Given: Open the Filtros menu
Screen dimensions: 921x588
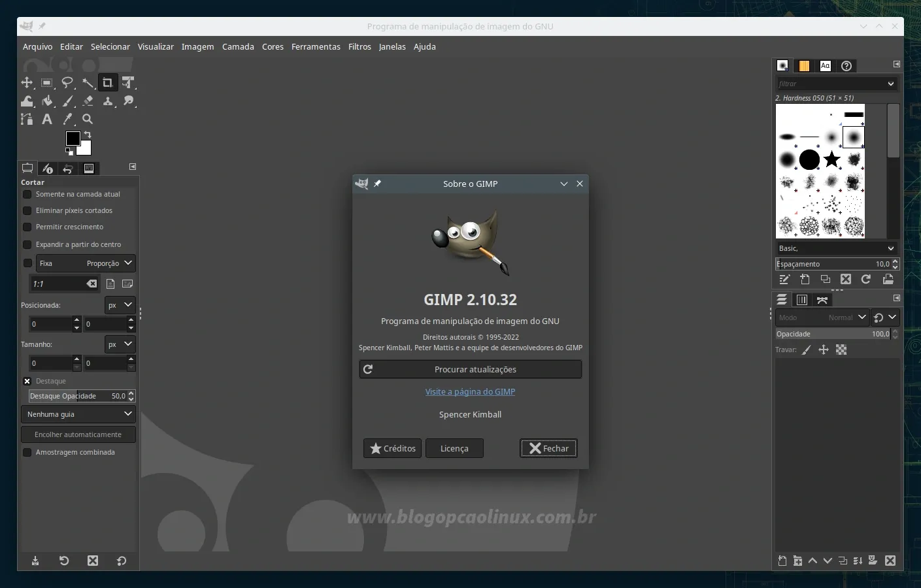Looking at the screenshot, I should [360, 46].
